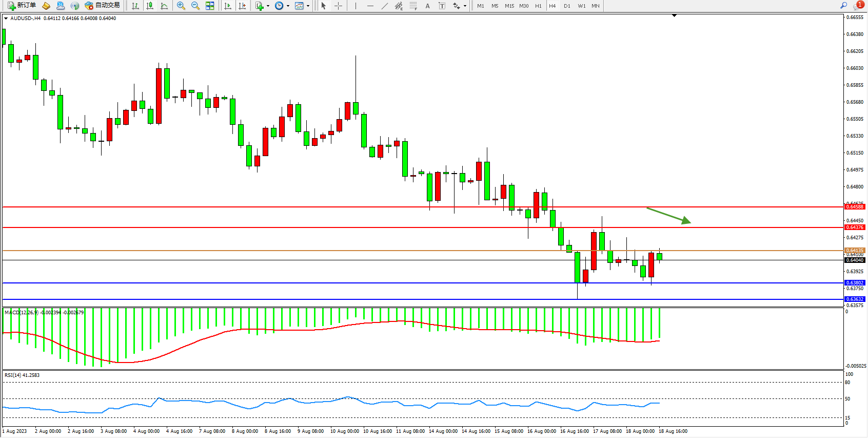Toggle AutoTrading (自动交易) on or off
868x438 pixels.
point(102,6)
